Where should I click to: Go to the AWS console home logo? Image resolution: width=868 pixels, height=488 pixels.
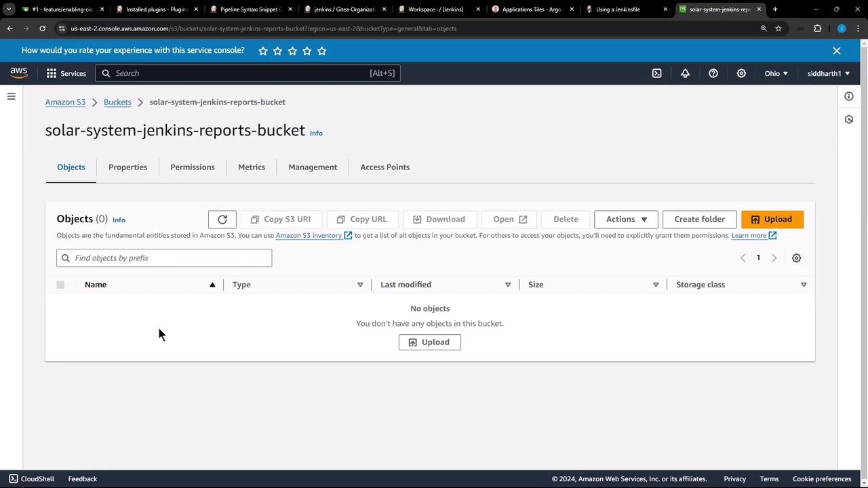coord(19,73)
